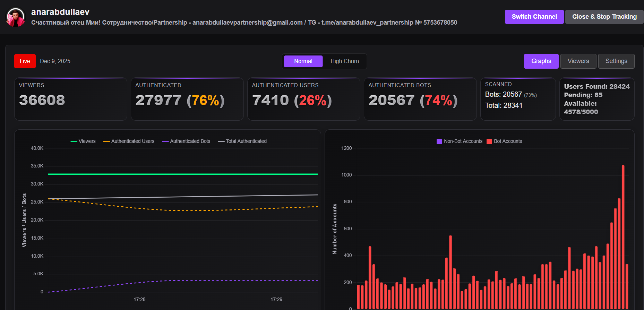Switch to High Churn mode
The image size is (644, 310).
tap(345, 61)
